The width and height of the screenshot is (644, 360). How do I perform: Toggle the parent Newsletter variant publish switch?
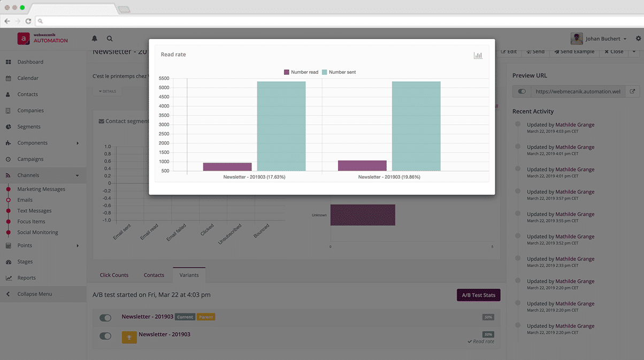tap(105, 318)
